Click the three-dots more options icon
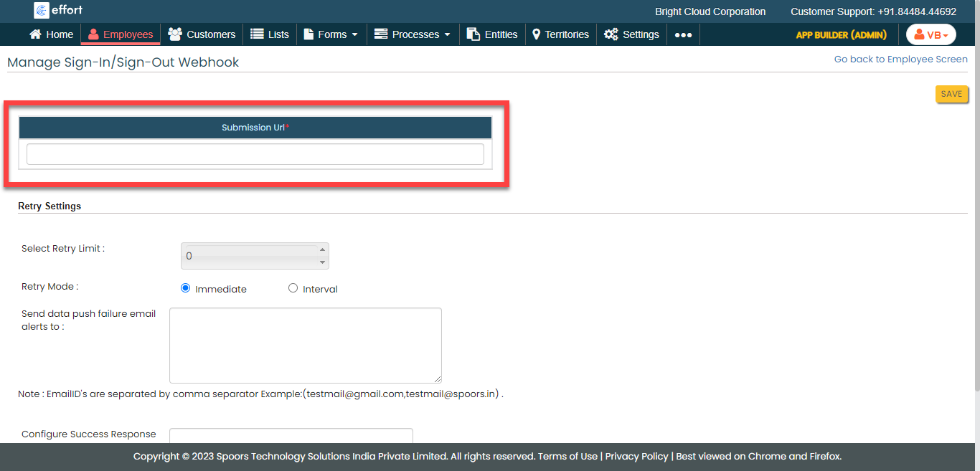 (x=683, y=35)
